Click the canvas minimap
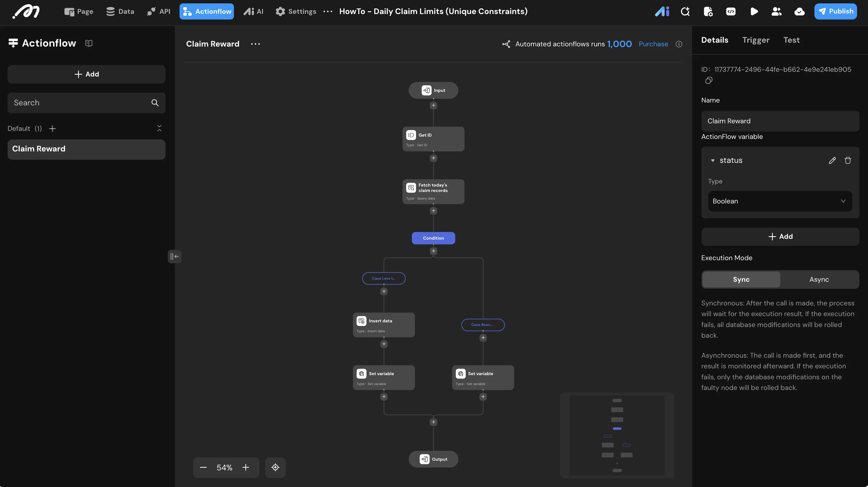 pyautogui.click(x=617, y=435)
